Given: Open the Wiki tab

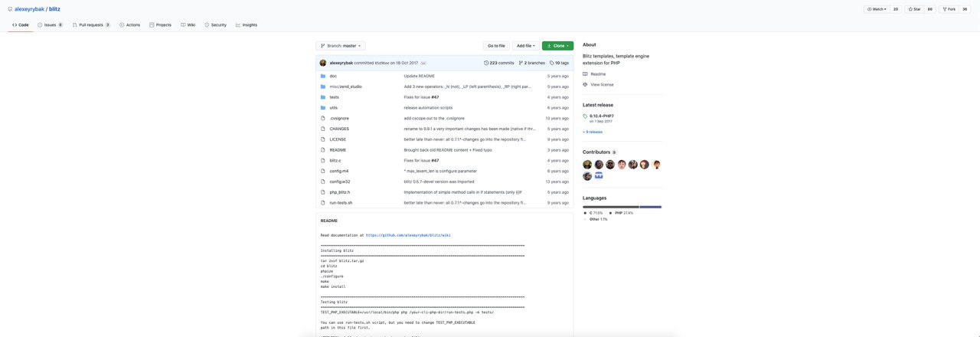Looking at the screenshot, I should pyautogui.click(x=188, y=25).
